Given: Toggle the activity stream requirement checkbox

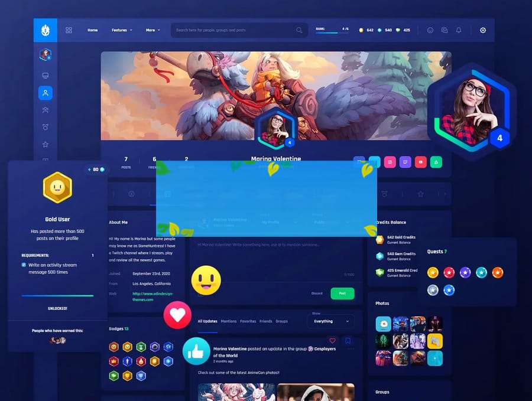Looking at the screenshot, I should point(24,265).
